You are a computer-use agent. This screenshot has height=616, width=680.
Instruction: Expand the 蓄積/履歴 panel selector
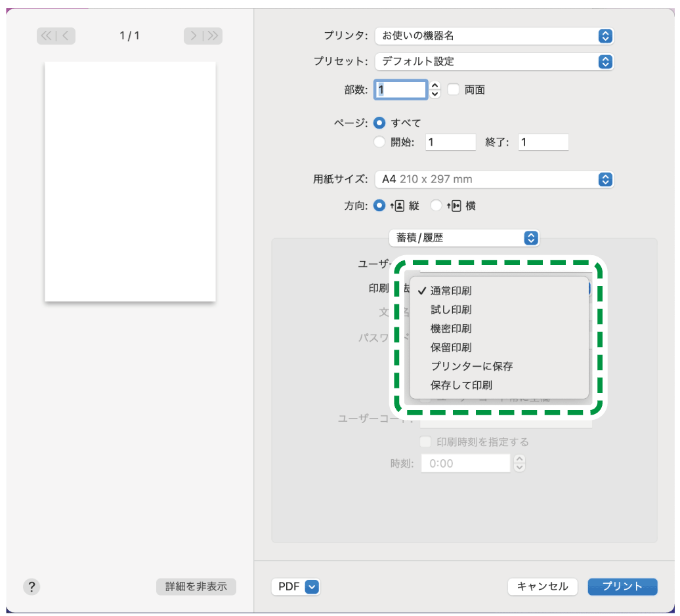point(463,237)
